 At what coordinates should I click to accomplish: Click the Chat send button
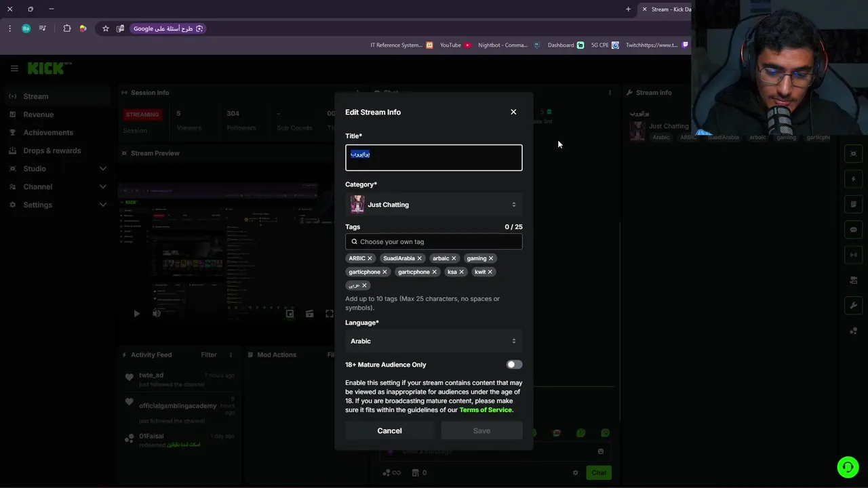click(599, 472)
